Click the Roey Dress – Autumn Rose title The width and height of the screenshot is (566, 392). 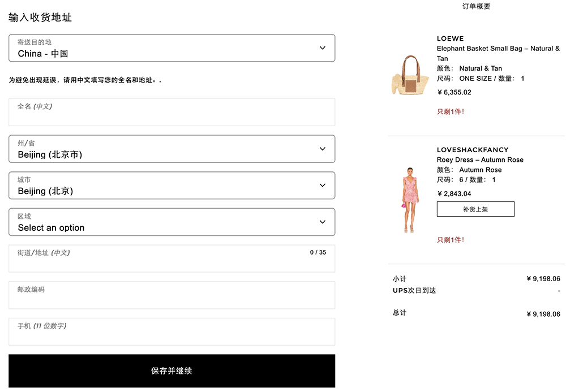pyautogui.click(x=480, y=160)
